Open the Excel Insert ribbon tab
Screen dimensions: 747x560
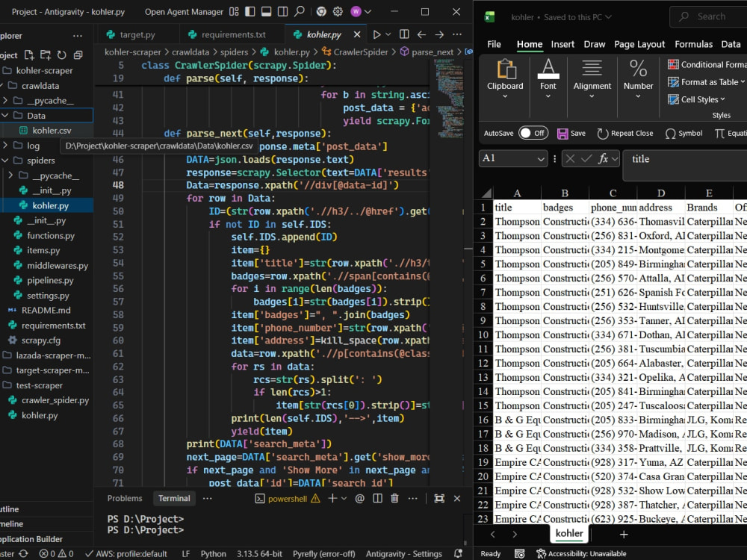562,44
